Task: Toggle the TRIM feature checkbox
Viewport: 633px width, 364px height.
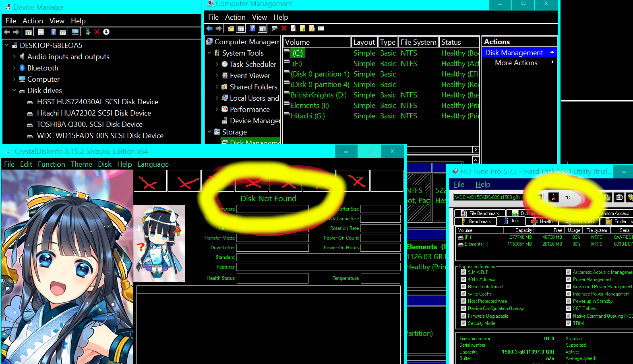Action: pyautogui.click(x=568, y=323)
